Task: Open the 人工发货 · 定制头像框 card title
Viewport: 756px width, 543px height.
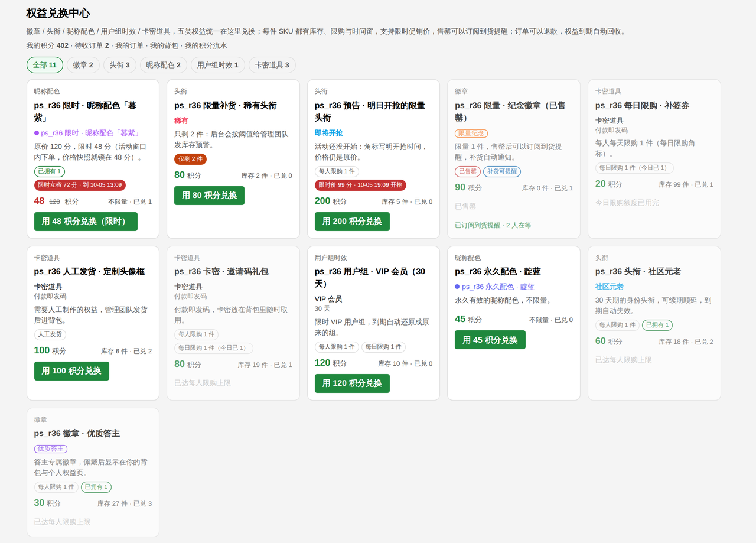Action: click(89, 272)
